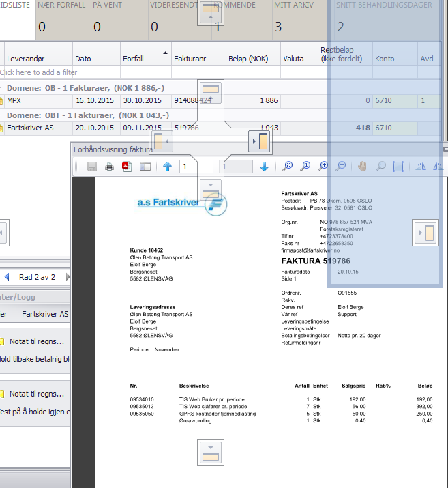The width and height of the screenshot is (448, 488).
Task: Click the zoom-out magnifier icon
Action: tap(340, 167)
